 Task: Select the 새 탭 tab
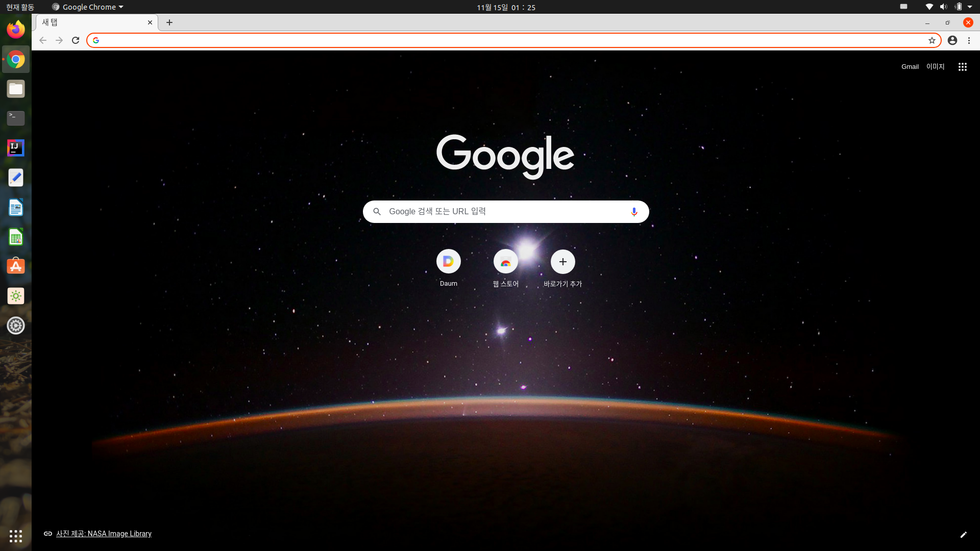pyautogui.click(x=92, y=22)
